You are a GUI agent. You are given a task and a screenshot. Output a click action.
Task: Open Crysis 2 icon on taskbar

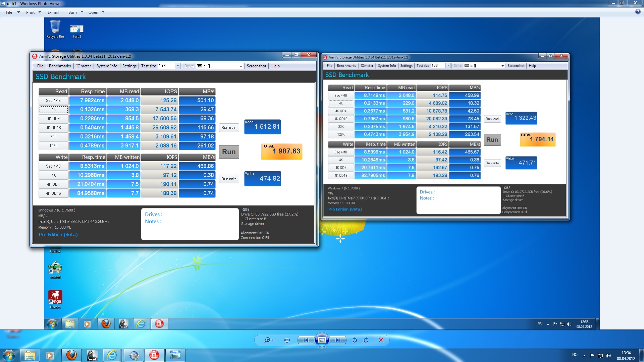point(92,355)
